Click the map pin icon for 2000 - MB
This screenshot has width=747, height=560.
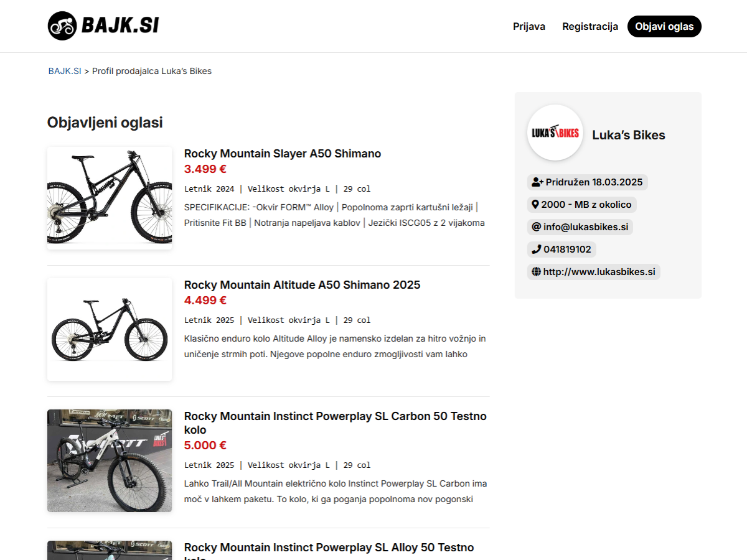(535, 205)
